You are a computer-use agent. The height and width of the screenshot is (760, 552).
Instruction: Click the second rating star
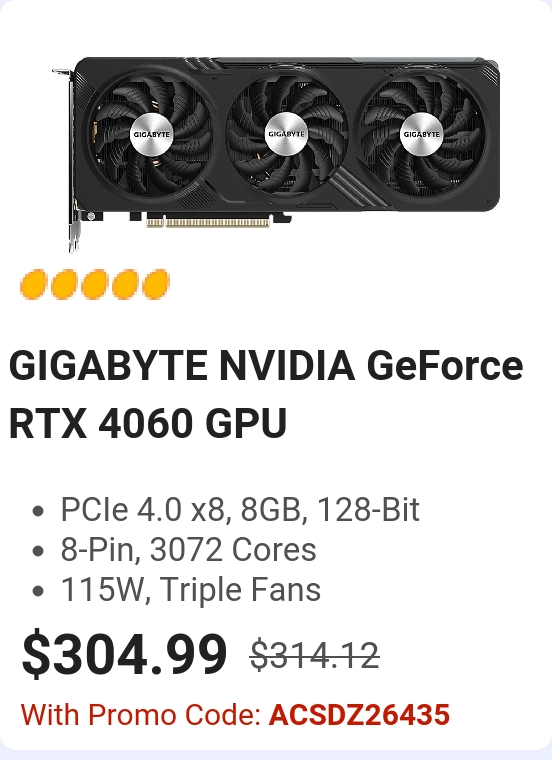pos(64,284)
